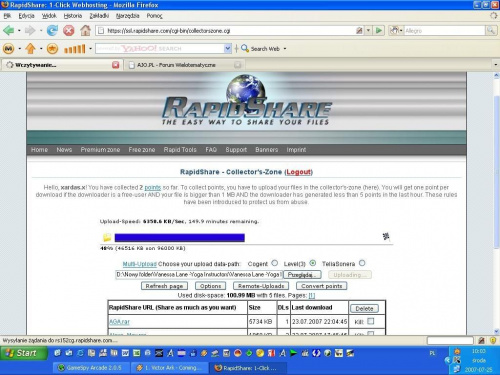
Task: Click the green Go arrow beside address bar
Action: click(x=379, y=31)
